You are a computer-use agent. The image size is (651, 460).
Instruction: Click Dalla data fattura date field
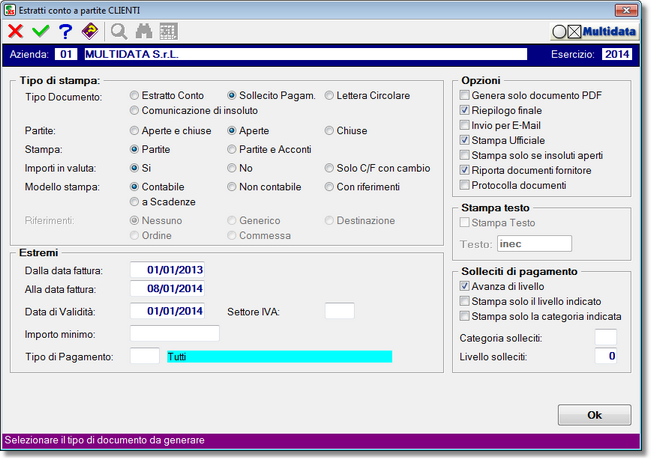pyautogui.click(x=167, y=270)
